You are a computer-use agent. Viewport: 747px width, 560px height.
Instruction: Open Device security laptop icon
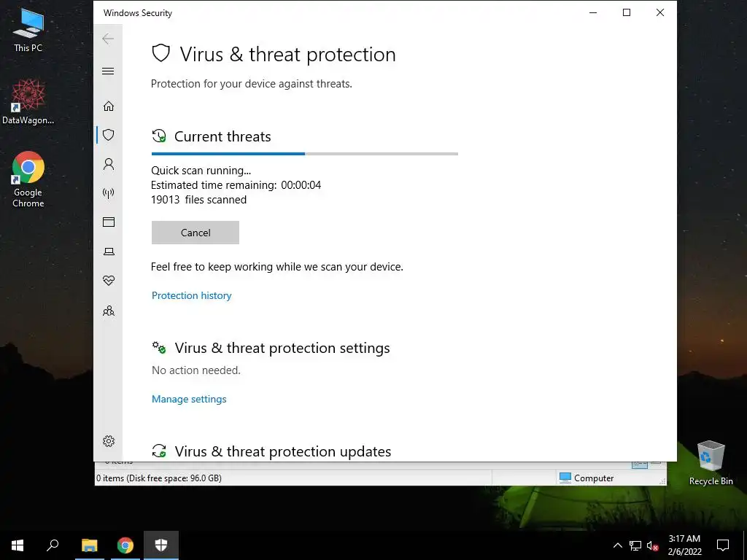[x=109, y=252]
